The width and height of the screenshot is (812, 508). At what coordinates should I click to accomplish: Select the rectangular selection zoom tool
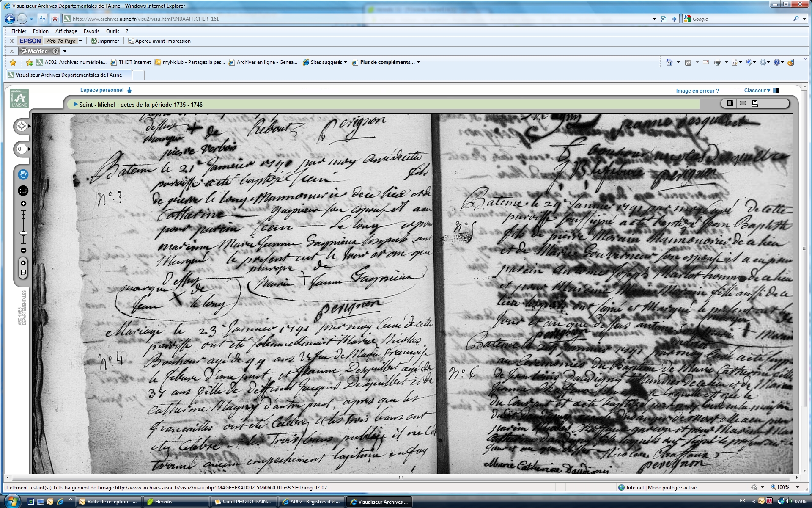pyautogui.click(x=23, y=190)
